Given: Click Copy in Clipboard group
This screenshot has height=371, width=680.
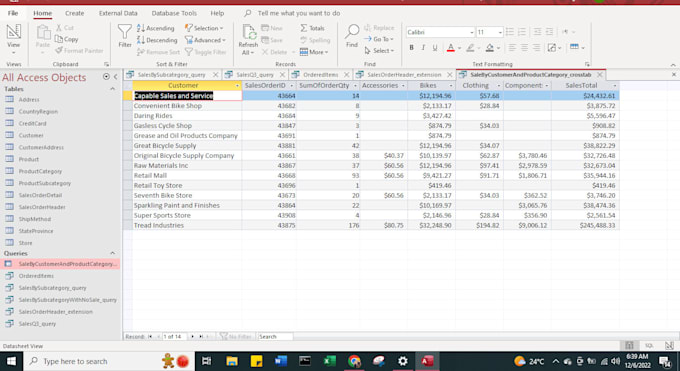Looking at the screenshot, I should (x=67, y=39).
